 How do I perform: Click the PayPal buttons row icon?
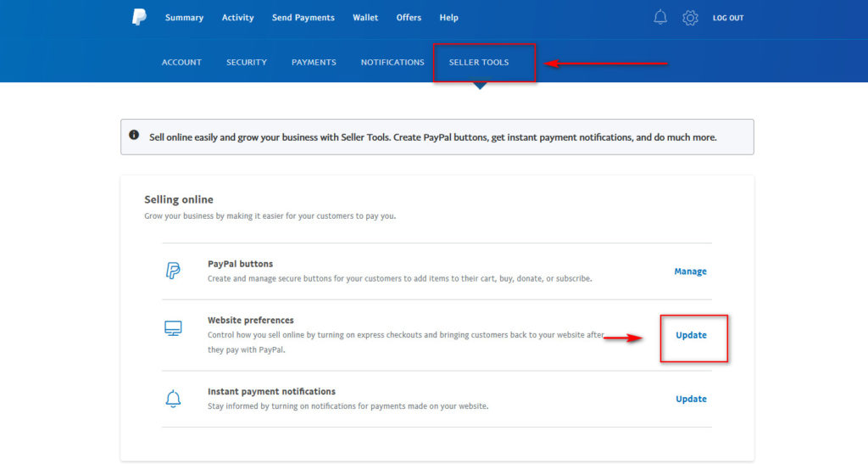(173, 271)
